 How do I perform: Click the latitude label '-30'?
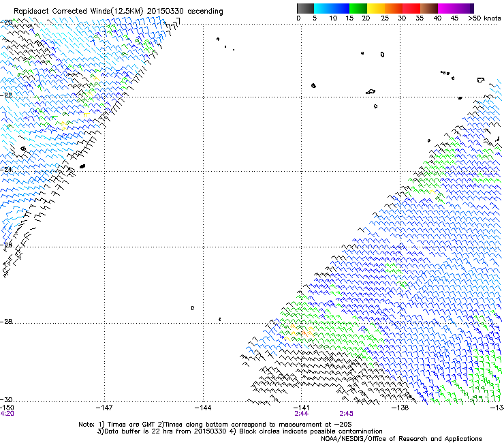tap(6, 399)
